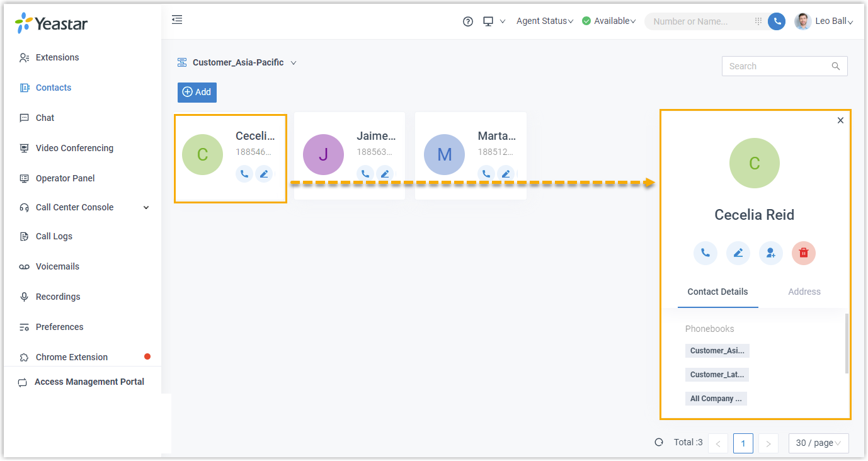Collapse the sidebar with the menu fold icon
This screenshot has width=868, height=461.
click(177, 20)
